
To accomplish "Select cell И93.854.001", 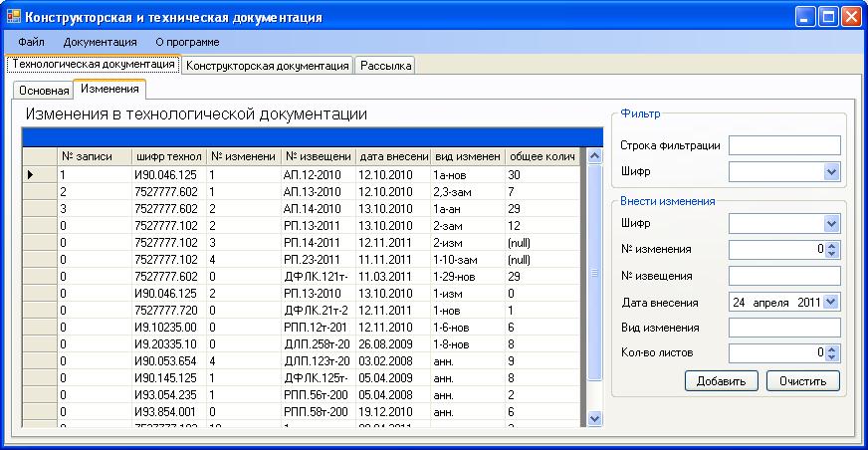I will (169, 412).
